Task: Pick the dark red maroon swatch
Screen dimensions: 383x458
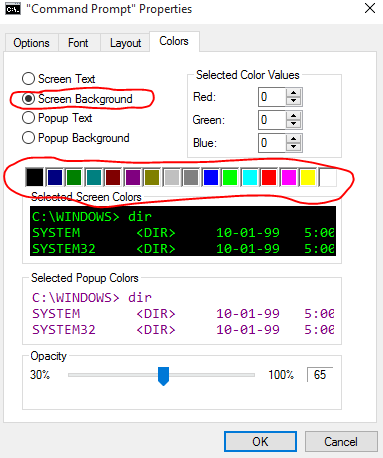Action: pyautogui.click(x=113, y=177)
